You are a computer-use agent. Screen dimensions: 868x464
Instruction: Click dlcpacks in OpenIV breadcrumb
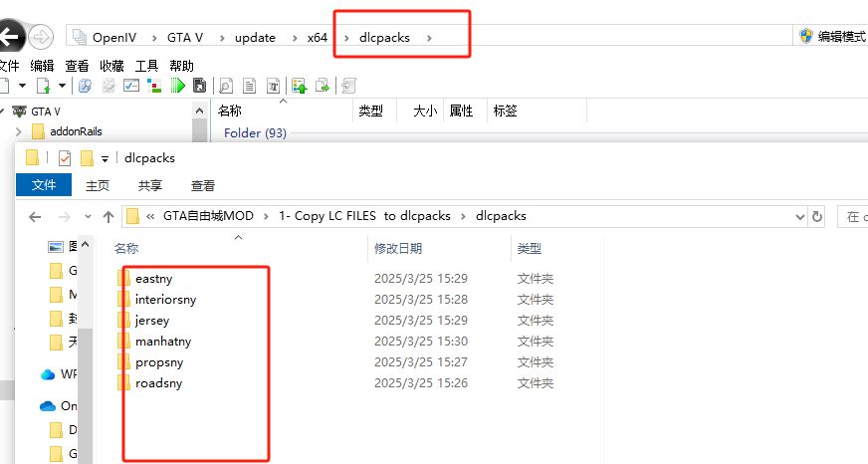[x=385, y=38]
